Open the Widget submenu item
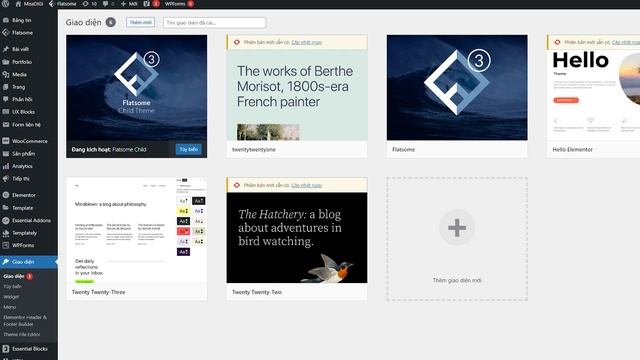 click(x=11, y=297)
